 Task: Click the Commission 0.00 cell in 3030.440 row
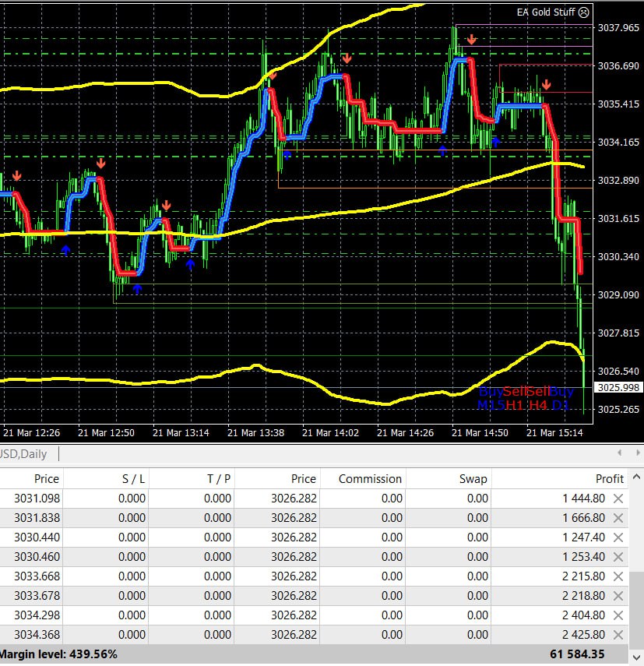click(392, 537)
